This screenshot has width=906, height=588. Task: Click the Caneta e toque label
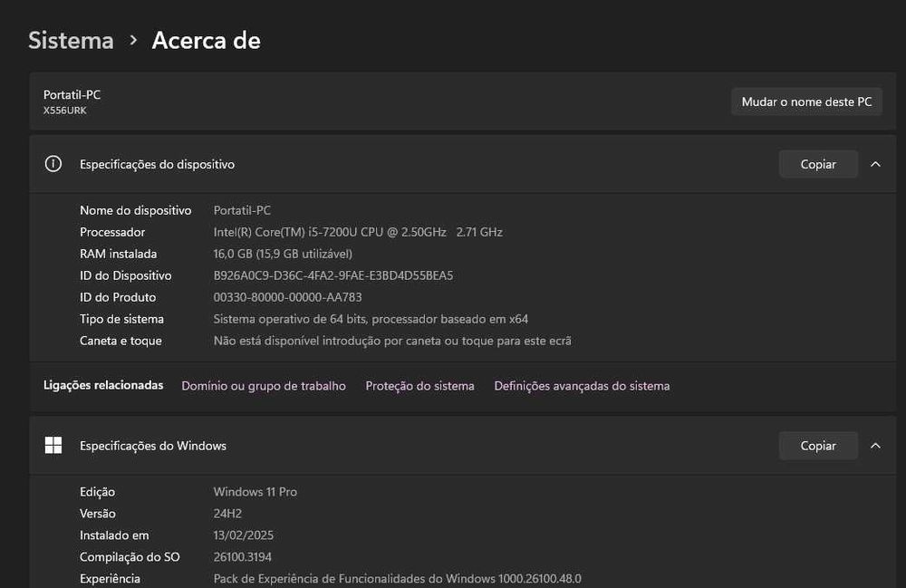tap(120, 341)
